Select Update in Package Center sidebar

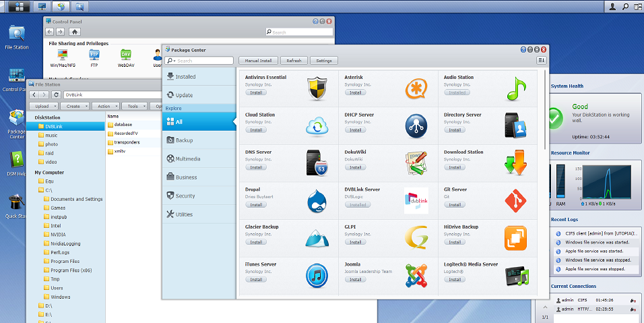tap(199, 95)
